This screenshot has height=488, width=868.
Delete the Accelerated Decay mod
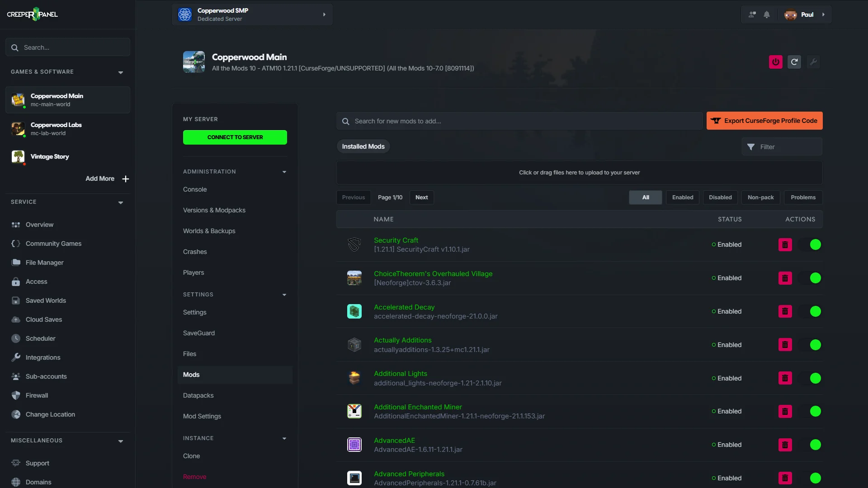click(x=785, y=311)
